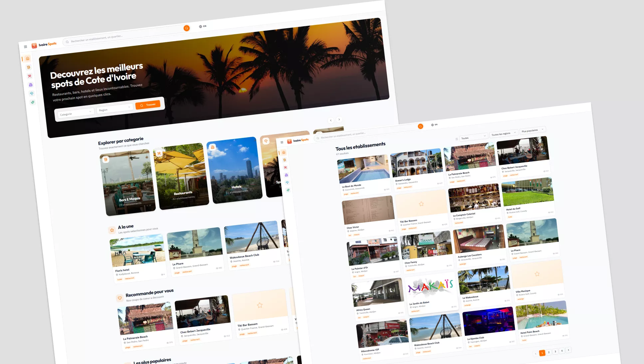Open the Chez Fanny listing card

[x=427, y=252]
